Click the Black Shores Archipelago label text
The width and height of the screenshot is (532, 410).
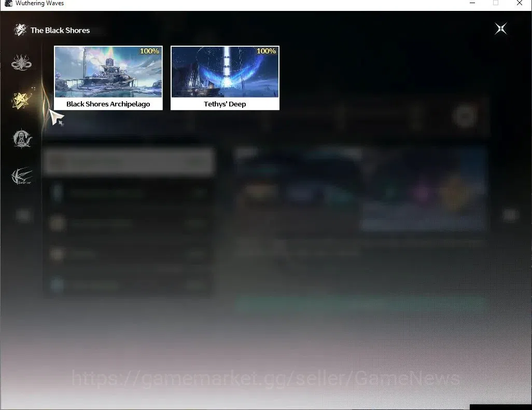108,104
